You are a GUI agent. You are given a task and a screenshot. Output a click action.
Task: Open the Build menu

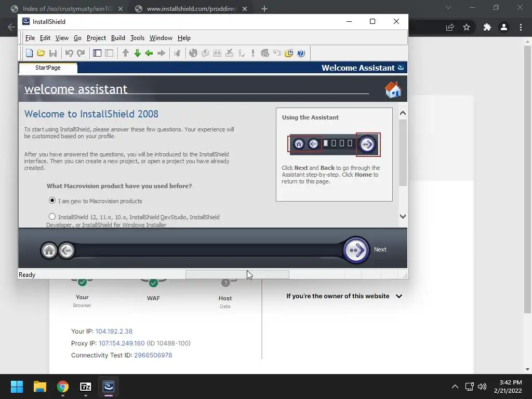coord(118,38)
